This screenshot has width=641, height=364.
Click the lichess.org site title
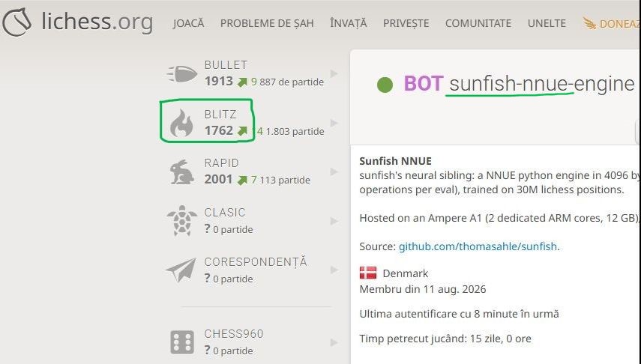(x=97, y=22)
